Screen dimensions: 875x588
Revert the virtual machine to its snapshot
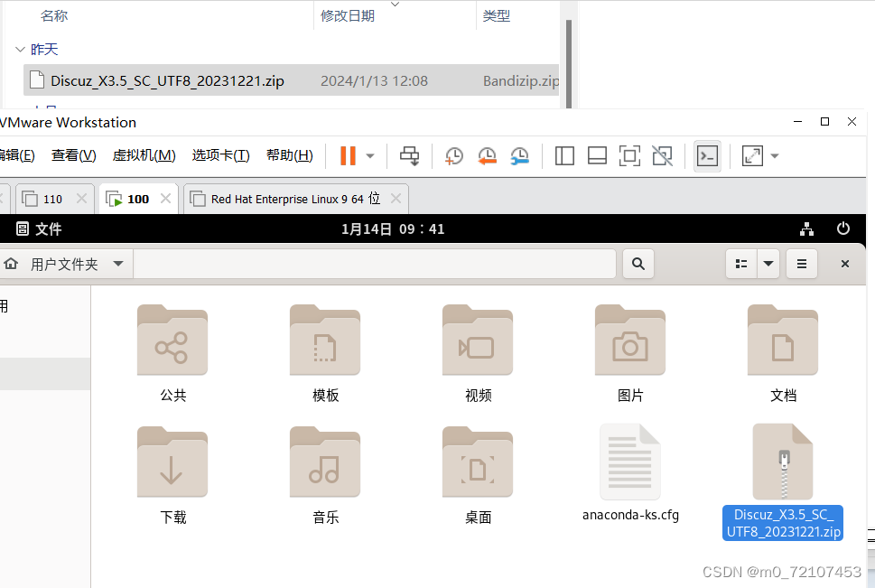pos(487,155)
